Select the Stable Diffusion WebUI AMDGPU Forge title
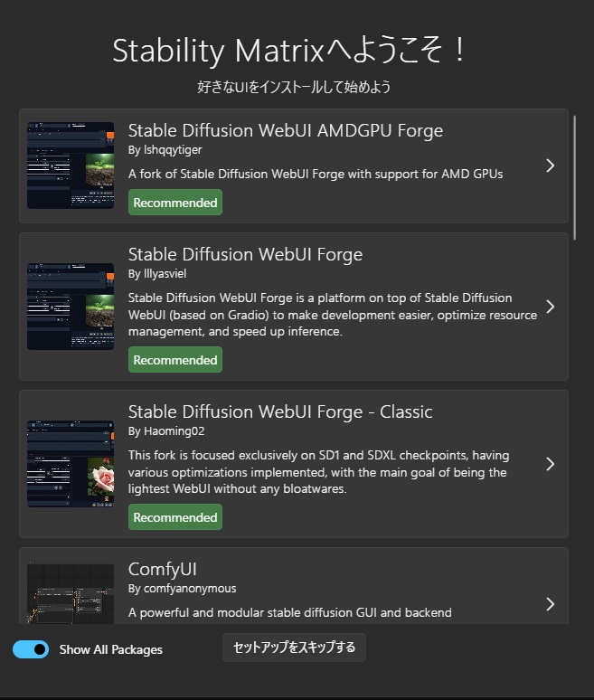Screen dimensions: 594x700 coord(286,131)
